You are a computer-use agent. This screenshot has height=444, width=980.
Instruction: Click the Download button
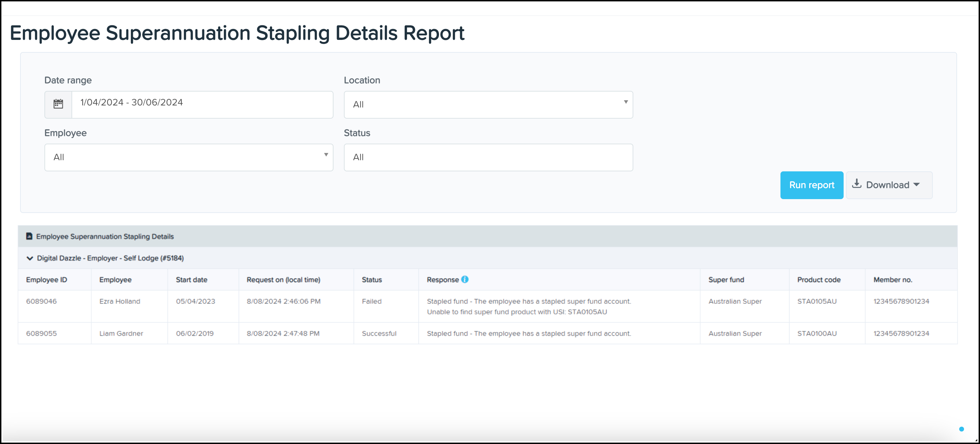pos(889,185)
